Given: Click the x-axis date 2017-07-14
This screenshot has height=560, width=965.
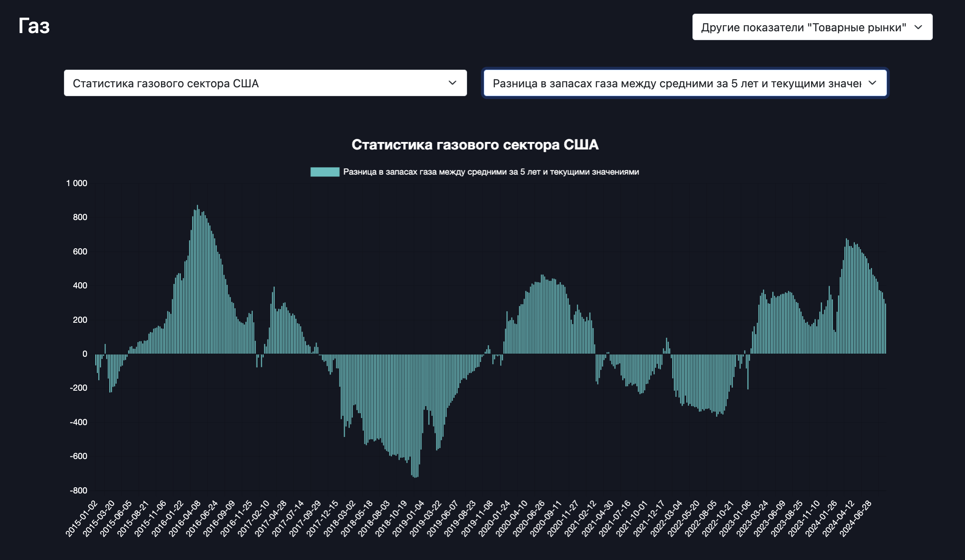Looking at the screenshot, I should coord(288,519).
